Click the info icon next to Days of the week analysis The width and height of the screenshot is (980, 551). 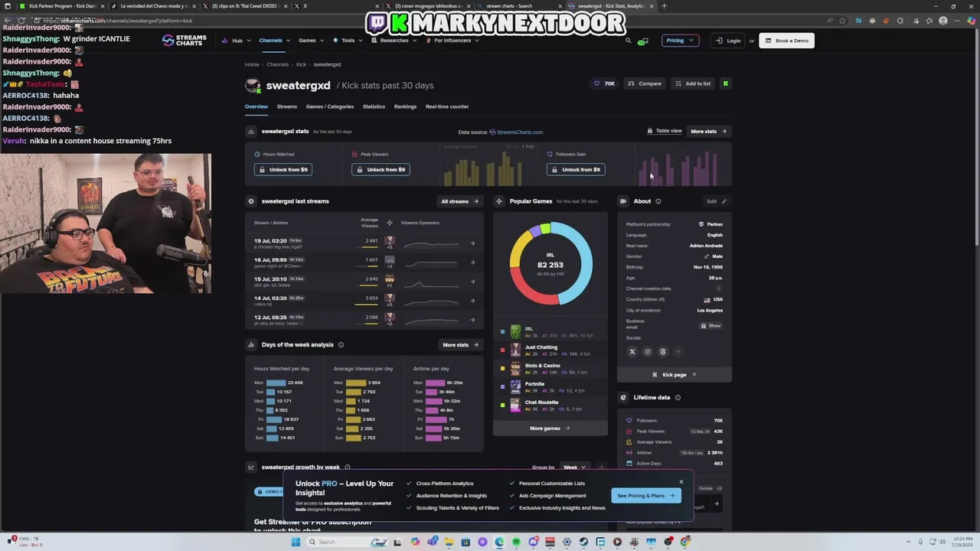[341, 344]
